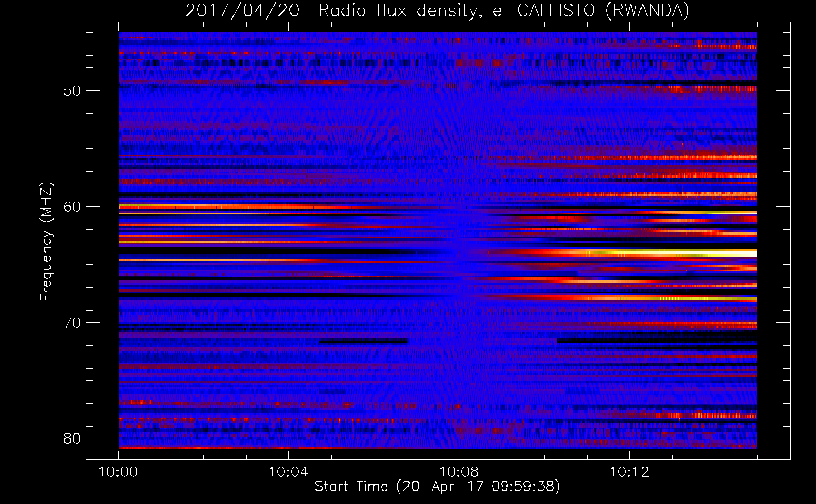
Task: Select the 'Frequency (MHZ)' y-axis label
Action: (x=46, y=241)
